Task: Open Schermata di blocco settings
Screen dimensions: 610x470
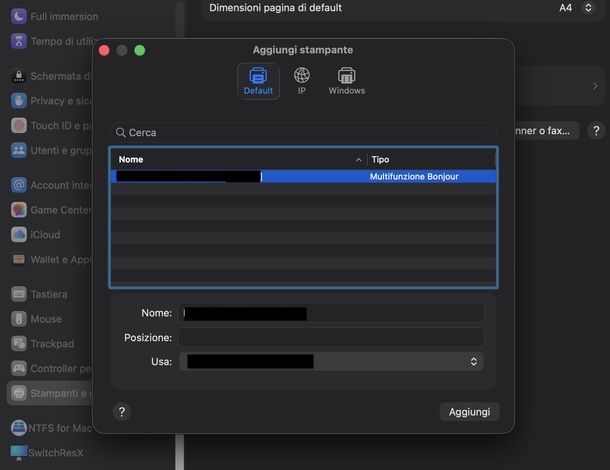Action: pos(51,76)
